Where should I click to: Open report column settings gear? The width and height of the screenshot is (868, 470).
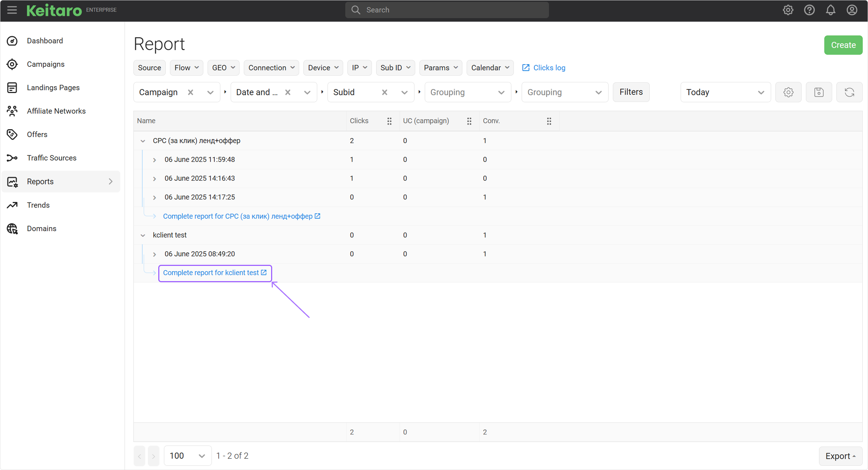tap(788, 92)
